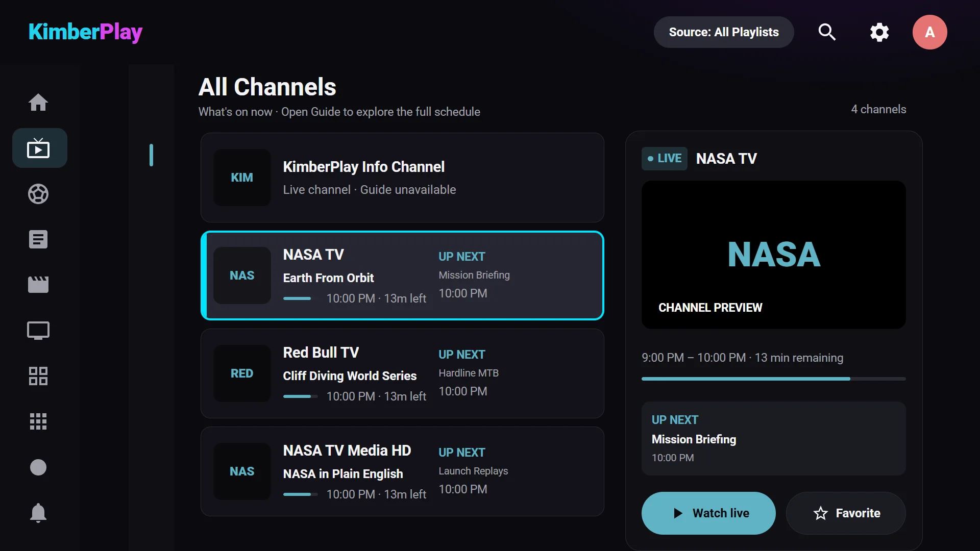Open the apps grid icon
This screenshot has height=551, width=980.
(38, 421)
